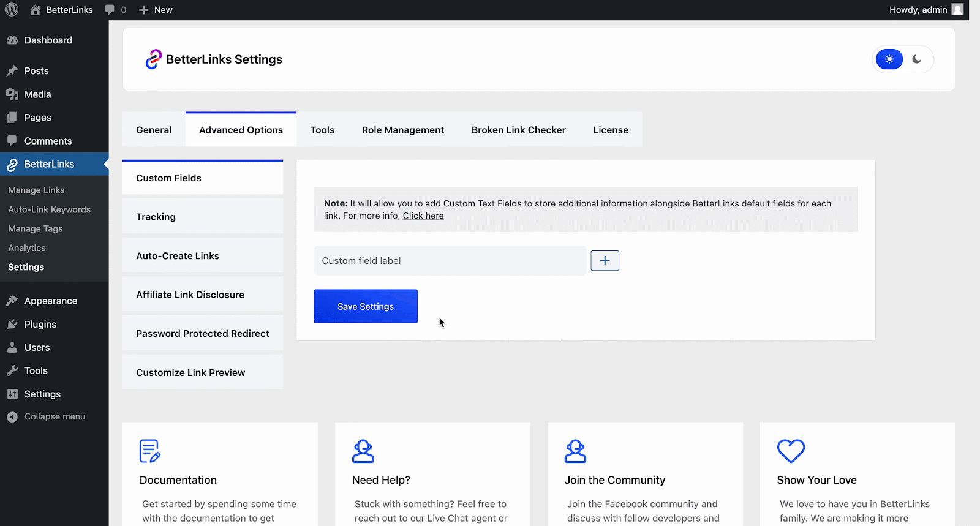Open the License tab
980x526 pixels.
[611, 130]
